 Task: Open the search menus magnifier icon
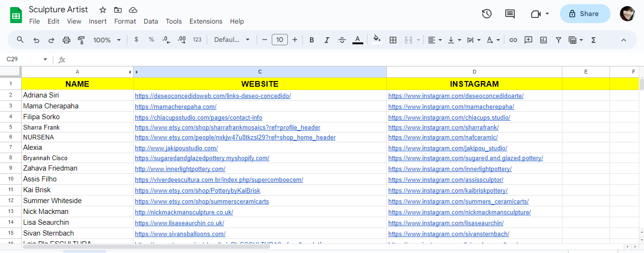[20, 40]
